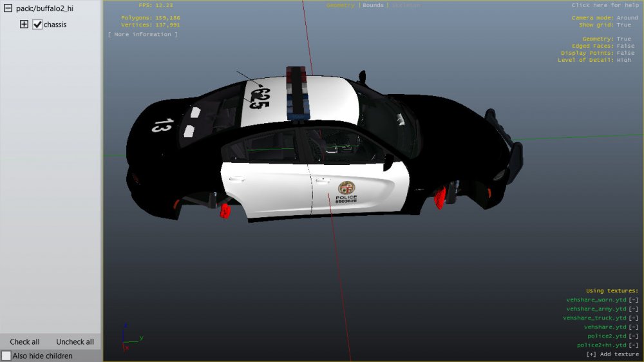Click the XYZ axis gizmo

point(131,338)
